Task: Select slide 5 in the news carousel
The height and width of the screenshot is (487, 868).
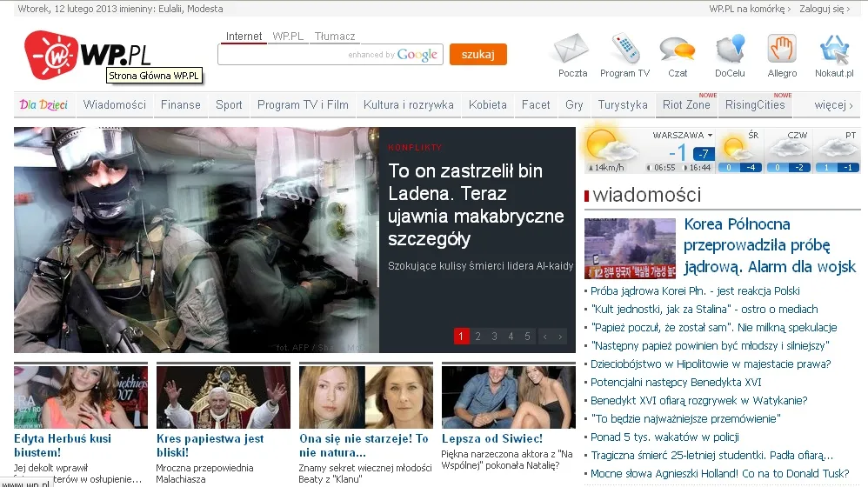Action: pyautogui.click(x=527, y=337)
